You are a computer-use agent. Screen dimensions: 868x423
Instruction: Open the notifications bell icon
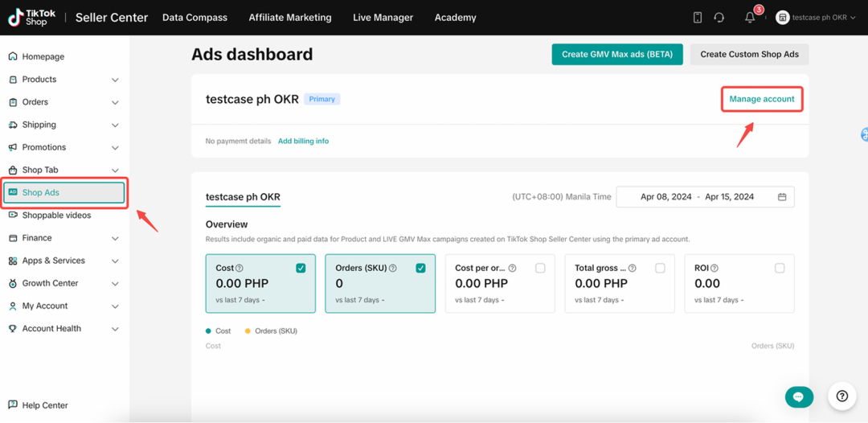coord(750,18)
